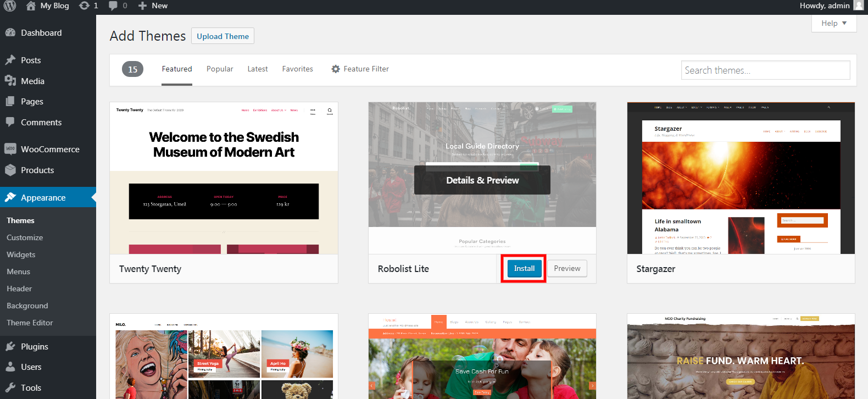Click Details & Preview on Robolist Lite

(482, 180)
